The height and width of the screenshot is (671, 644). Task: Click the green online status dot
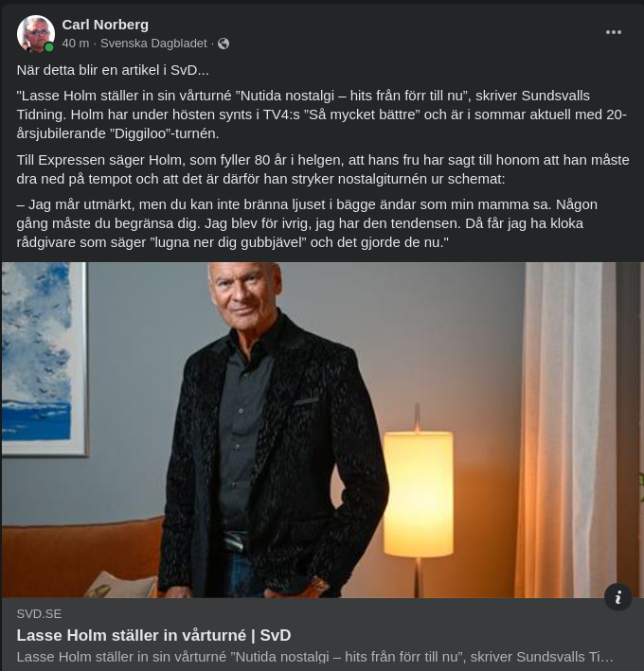(49, 47)
